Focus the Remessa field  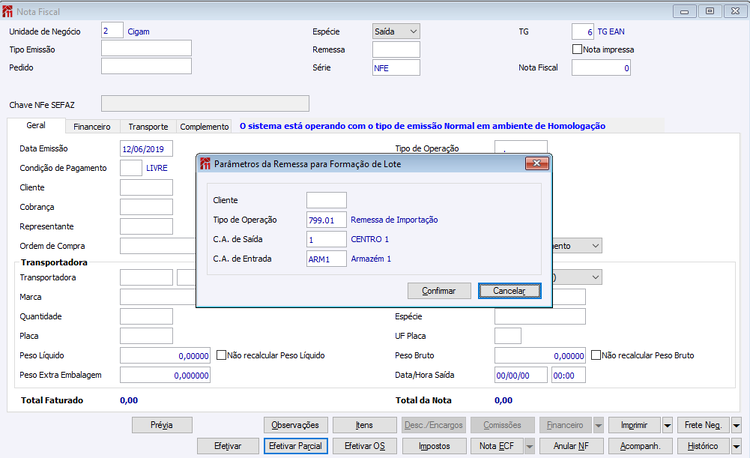pyautogui.click(x=396, y=49)
